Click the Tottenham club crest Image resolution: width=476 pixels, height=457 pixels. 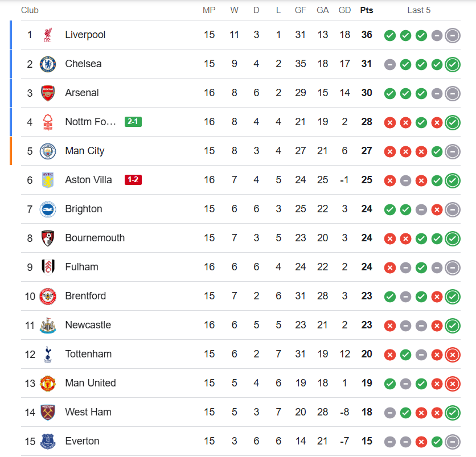click(x=48, y=354)
